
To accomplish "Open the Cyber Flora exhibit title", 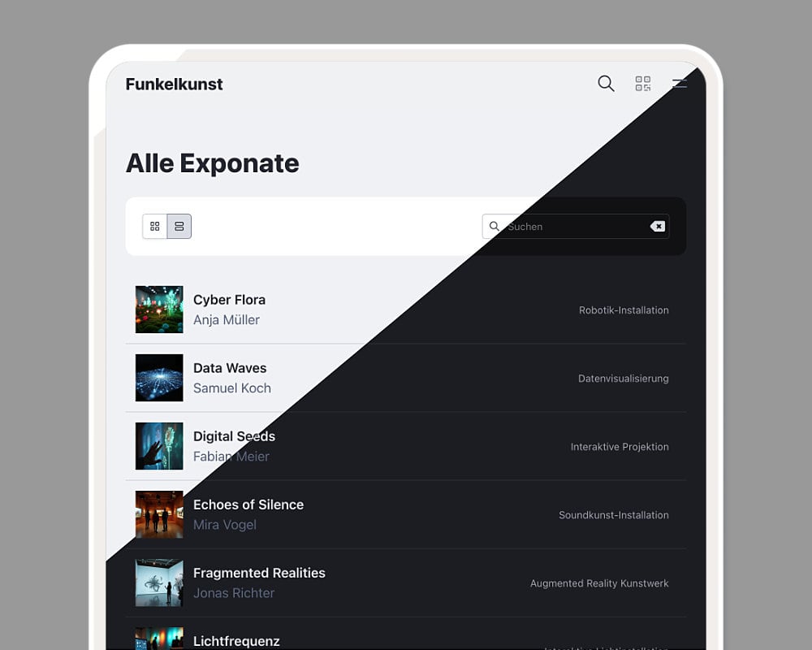I will pos(229,300).
